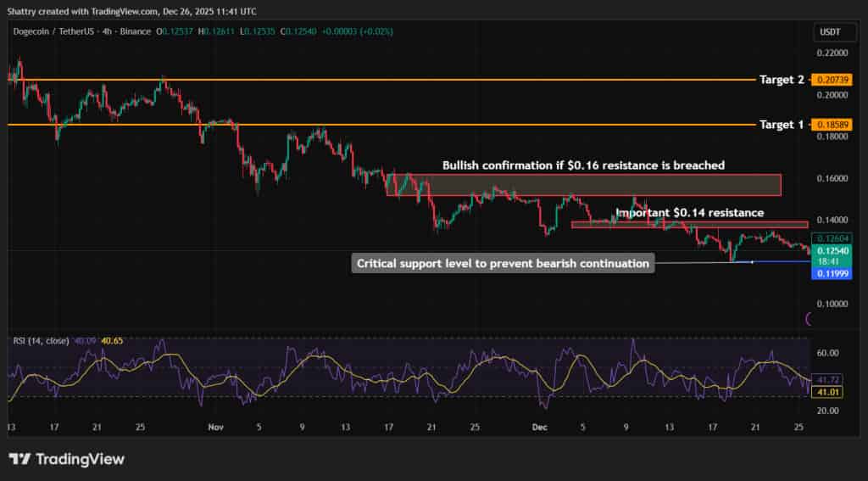Image resolution: width=868 pixels, height=481 pixels.
Task: Select the narrow red $0.14 resistance zone
Action: click(689, 225)
